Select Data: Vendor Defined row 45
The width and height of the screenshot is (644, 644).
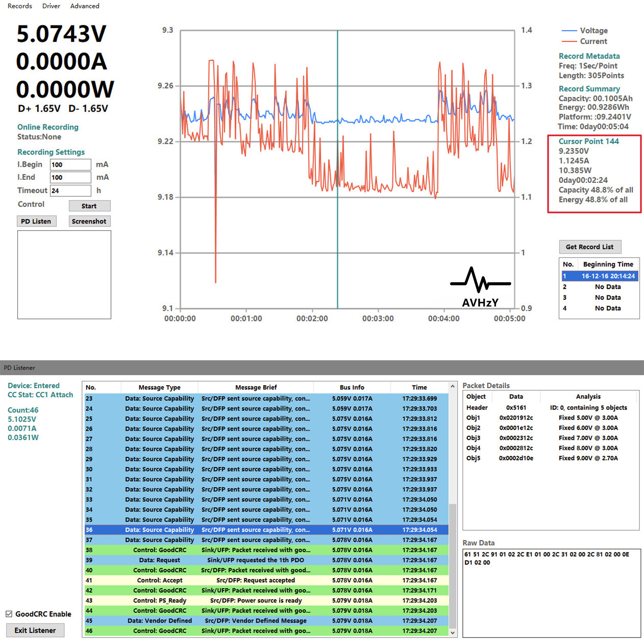pos(266,621)
